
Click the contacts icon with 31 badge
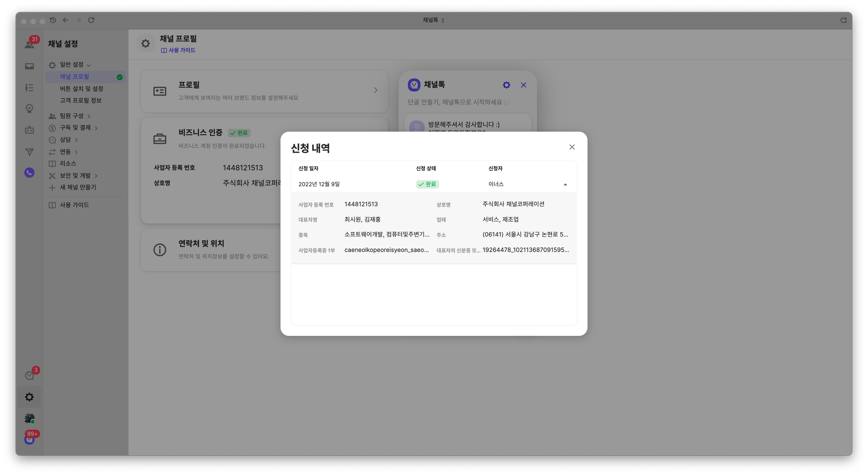[x=30, y=44]
